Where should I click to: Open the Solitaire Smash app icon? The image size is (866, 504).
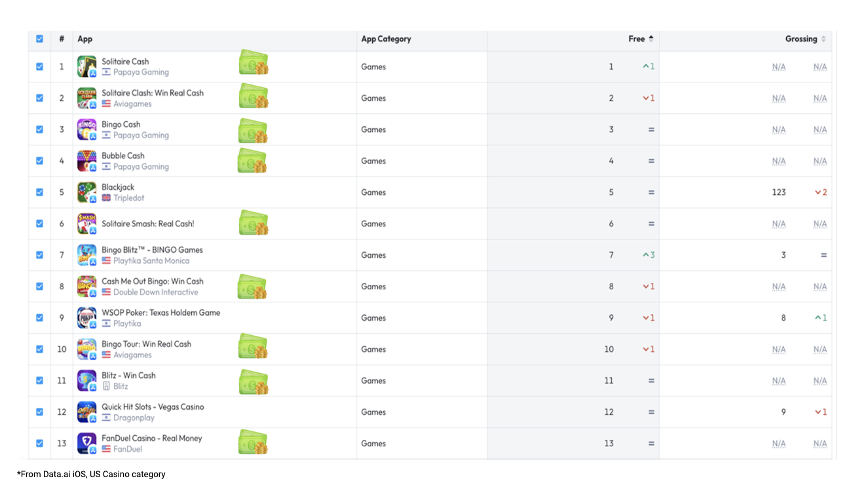point(87,224)
